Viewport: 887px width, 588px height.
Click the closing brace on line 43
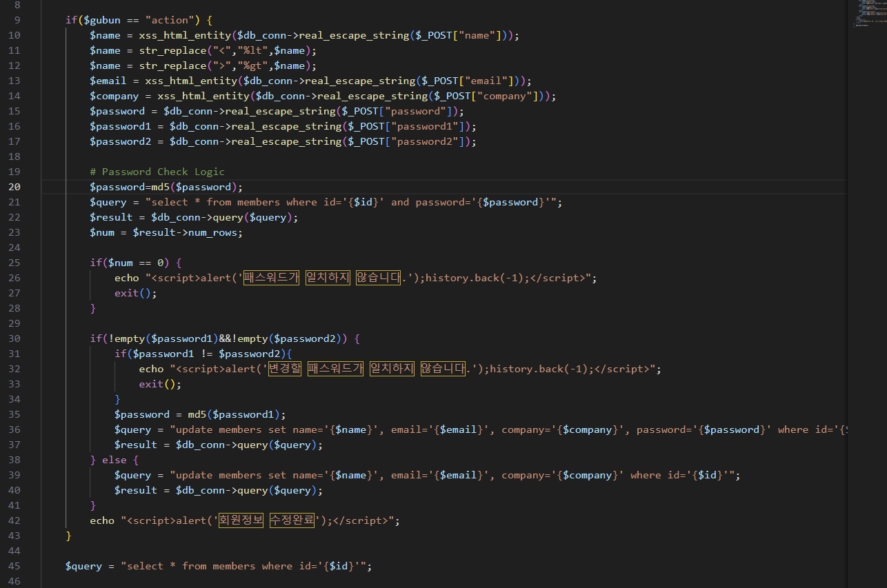coord(68,536)
